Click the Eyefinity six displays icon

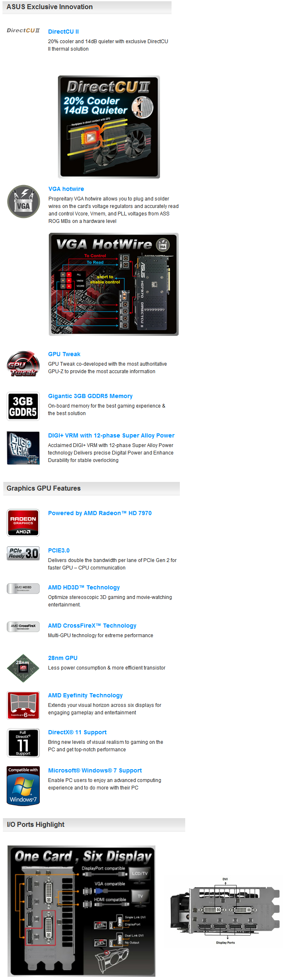(x=23, y=705)
